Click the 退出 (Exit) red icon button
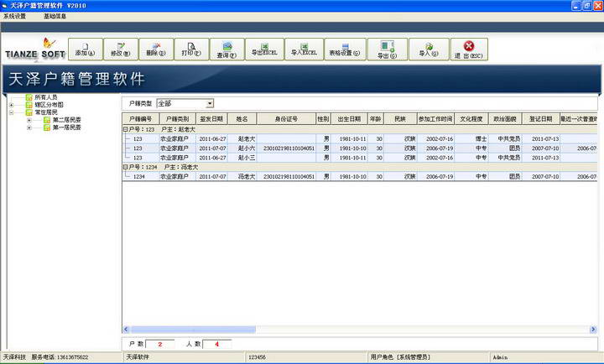This screenshot has width=604, height=364. [x=469, y=49]
